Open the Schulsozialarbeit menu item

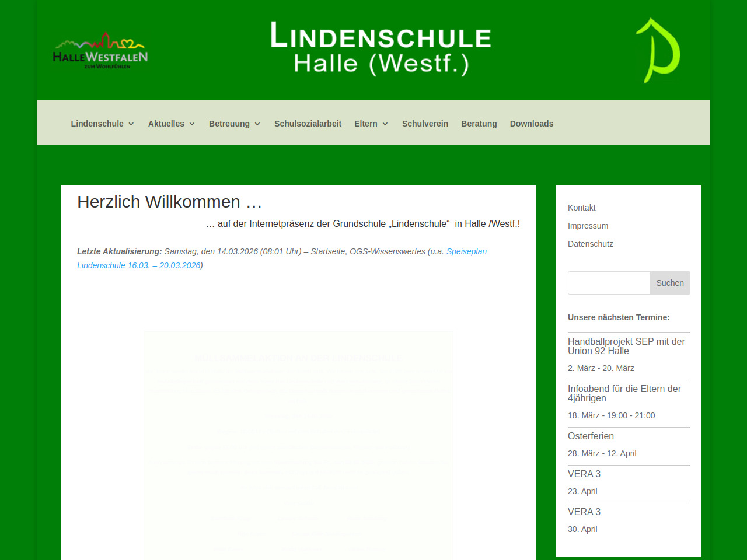tap(308, 124)
